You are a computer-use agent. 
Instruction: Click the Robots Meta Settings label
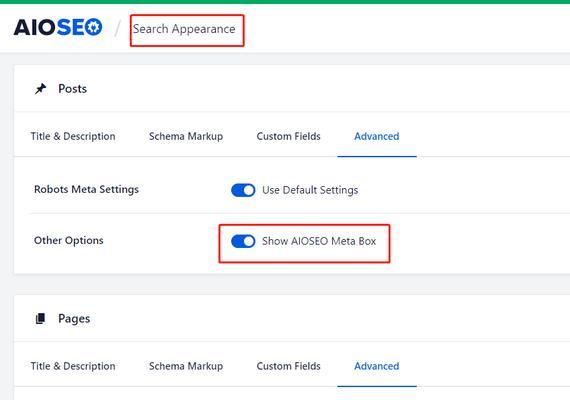point(86,189)
